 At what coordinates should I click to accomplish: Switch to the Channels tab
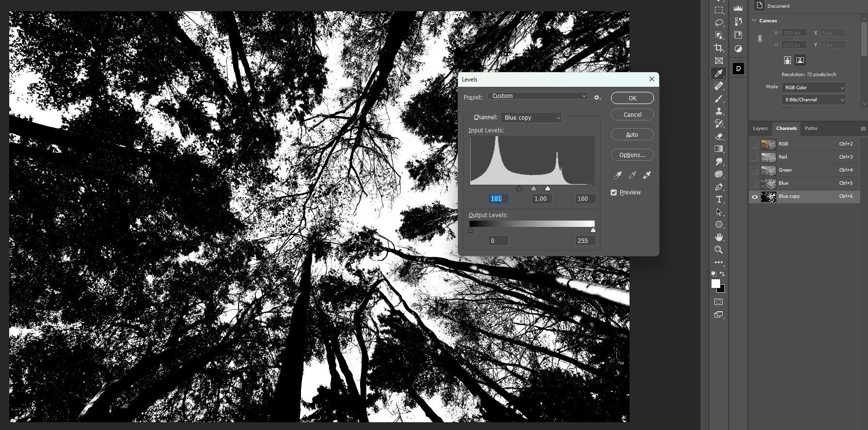click(786, 128)
